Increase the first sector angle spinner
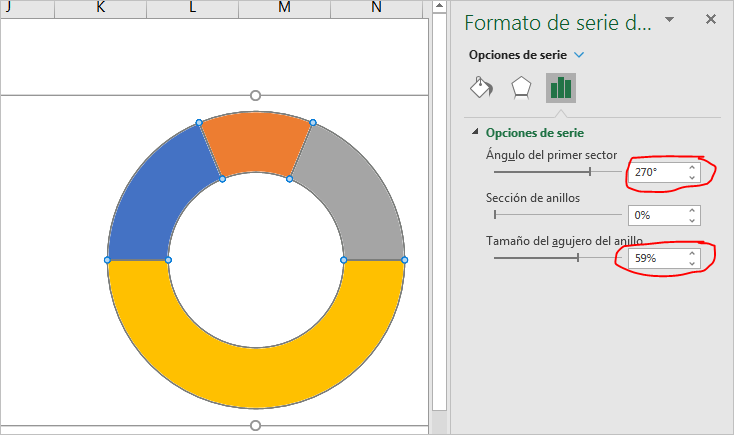 (x=692, y=168)
